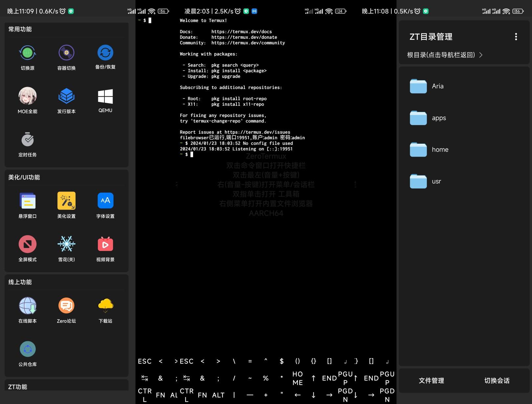Open the home folder in directory manager
This screenshot has height=404, width=532.
coord(440,149)
